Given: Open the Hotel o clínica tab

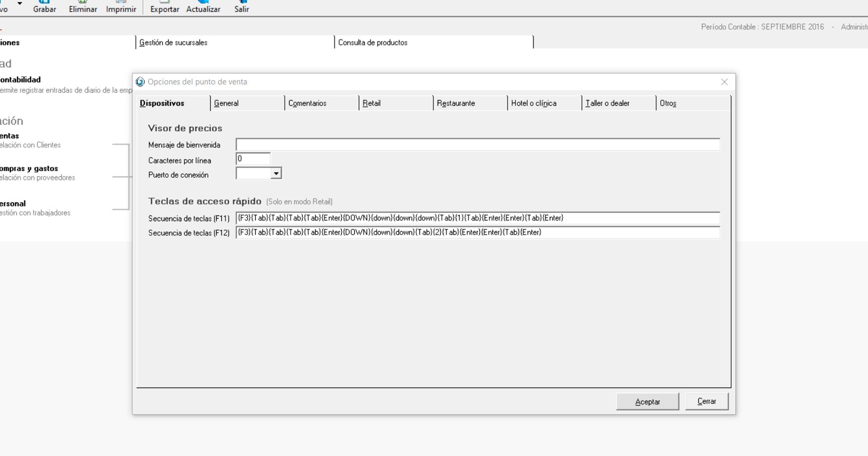Looking at the screenshot, I should 533,103.
